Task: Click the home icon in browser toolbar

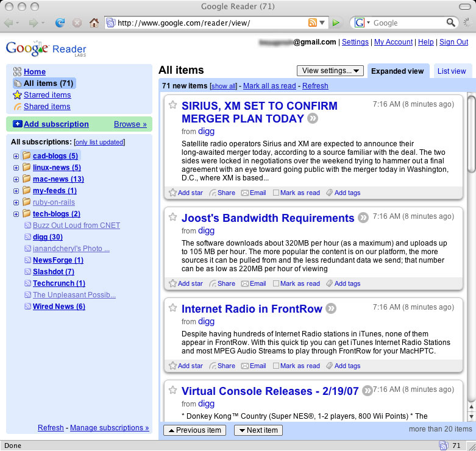Action: (x=94, y=23)
